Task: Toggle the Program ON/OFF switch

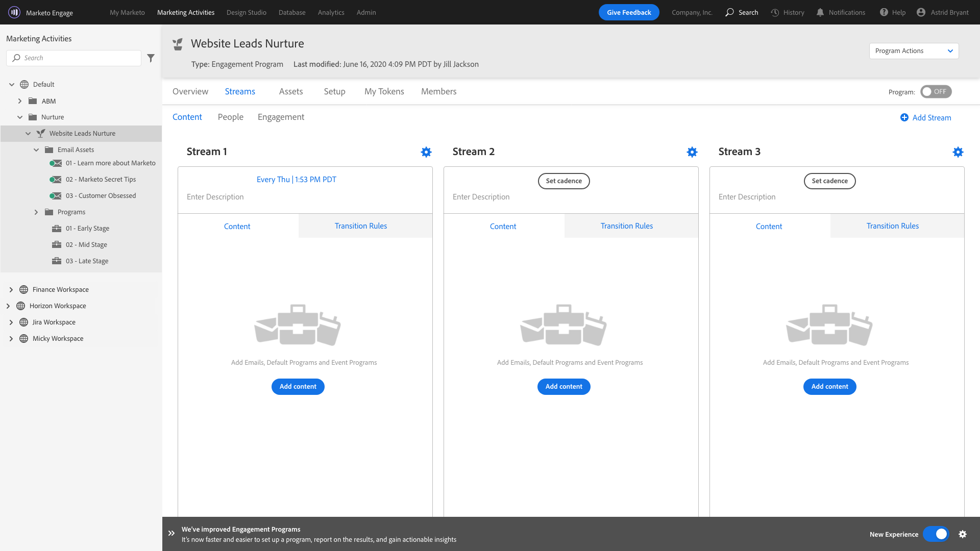Action: coord(936,91)
